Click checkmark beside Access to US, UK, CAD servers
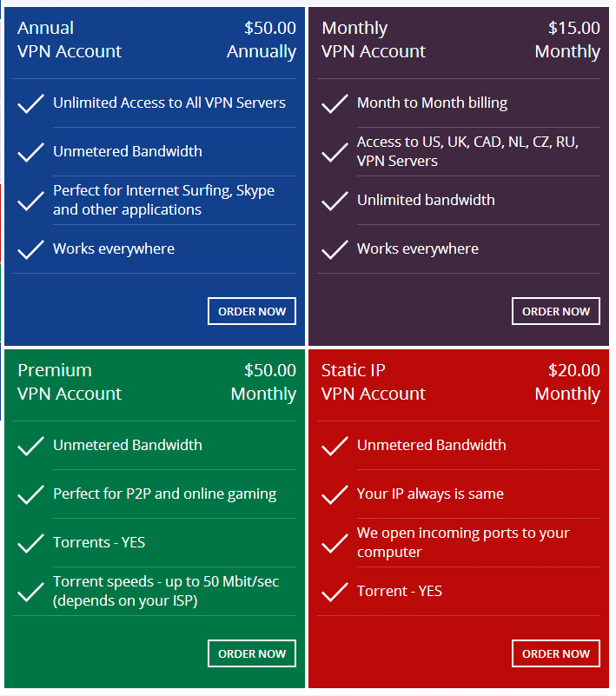This screenshot has height=696, width=616. 334,152
